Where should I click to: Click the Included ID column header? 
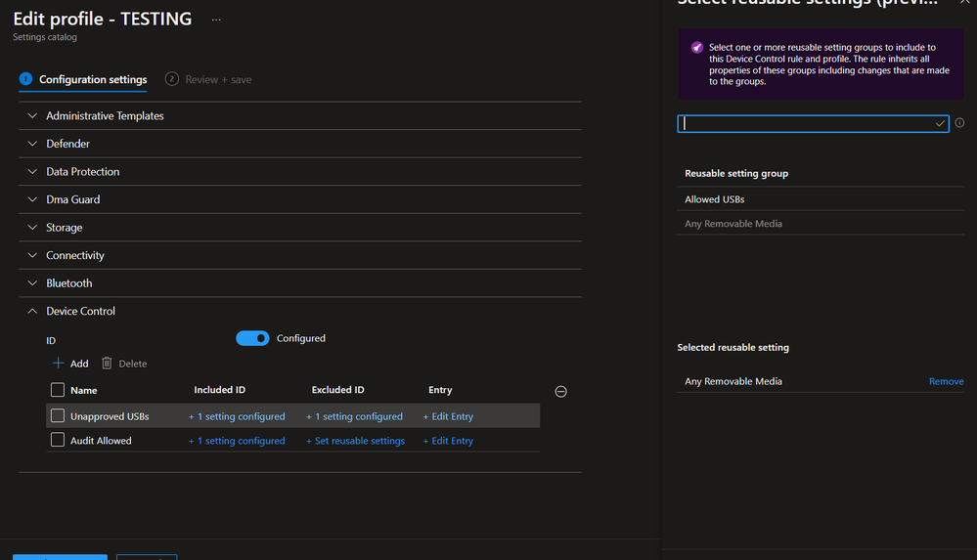(219, 390)
